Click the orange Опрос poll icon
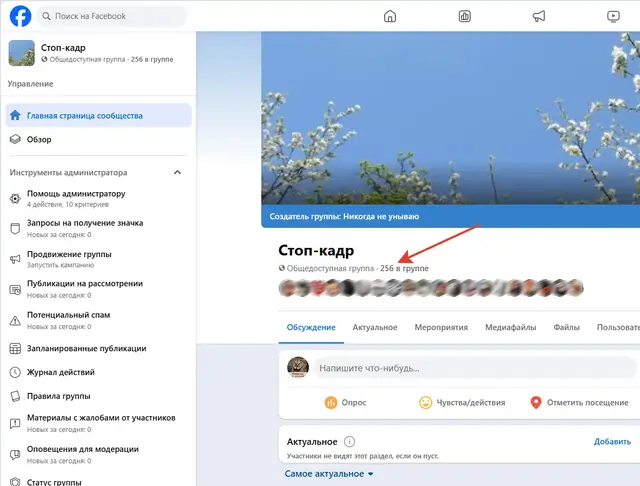 point(331,402)
